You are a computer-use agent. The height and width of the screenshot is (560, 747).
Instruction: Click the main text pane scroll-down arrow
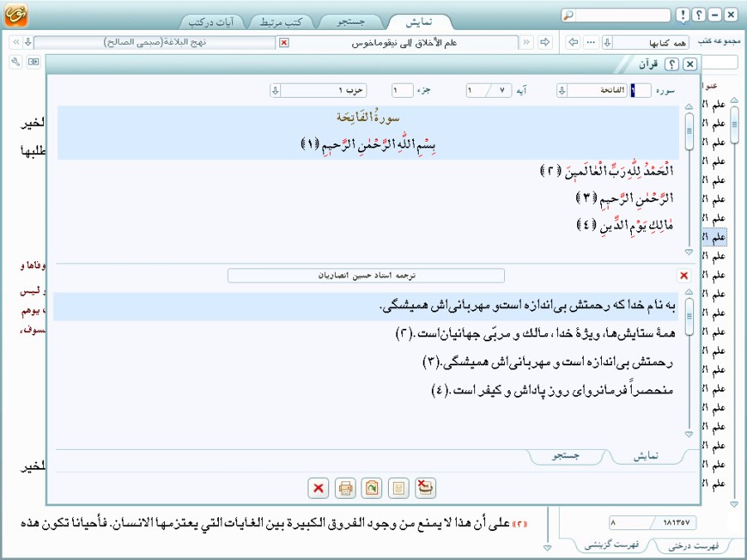tap(548, 548)
